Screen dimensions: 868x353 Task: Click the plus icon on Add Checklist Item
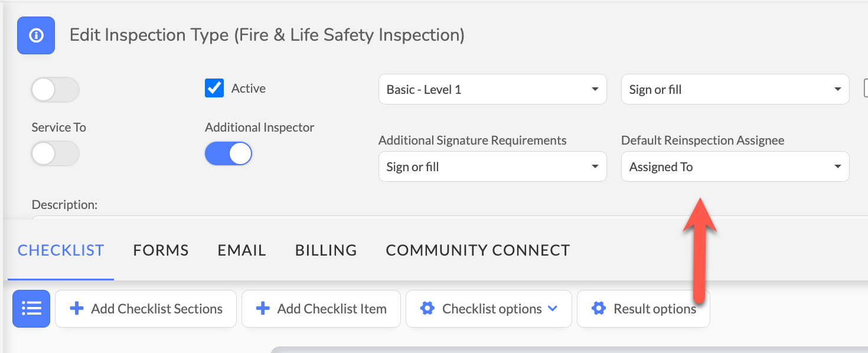(x=263, y=309)
